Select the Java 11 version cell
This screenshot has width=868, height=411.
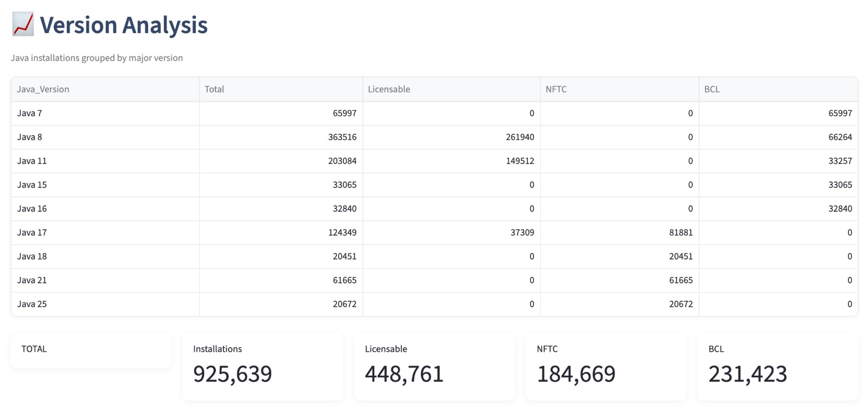pos(105,161)
